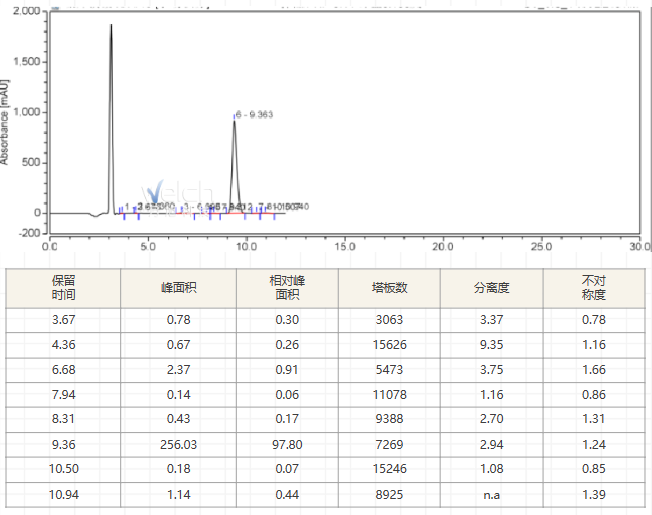
Task: Click retention time cell 10.94
Action: (x=63, y=494)
